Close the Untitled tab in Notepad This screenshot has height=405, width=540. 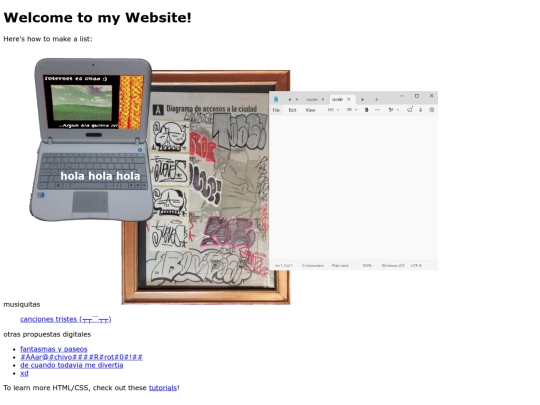(349, 99)
